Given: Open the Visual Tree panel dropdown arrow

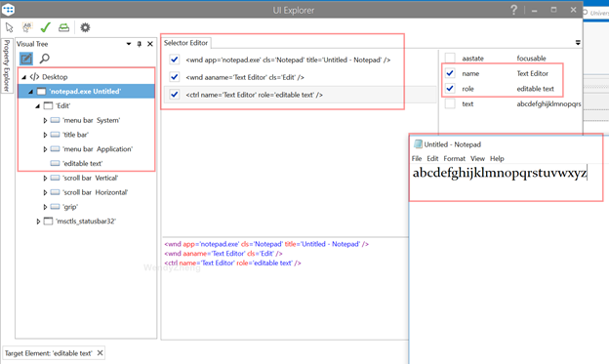Looking at the screenshot, I should (129, 44).
